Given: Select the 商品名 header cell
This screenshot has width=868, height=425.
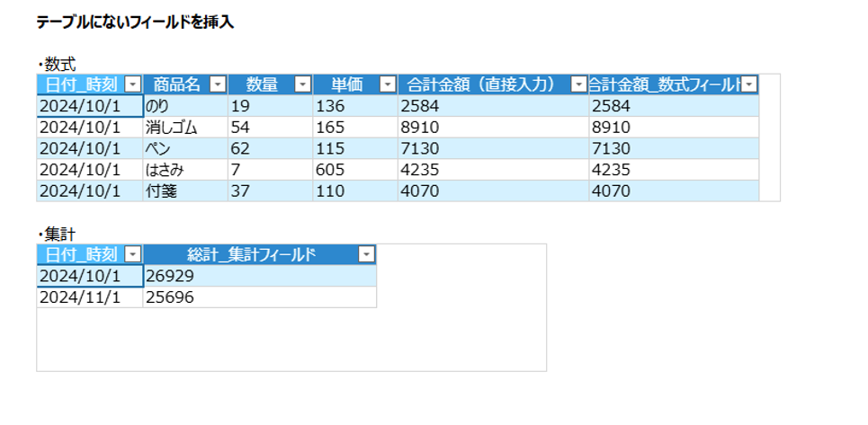Looking at the screenshot, I should coord(176,84).
